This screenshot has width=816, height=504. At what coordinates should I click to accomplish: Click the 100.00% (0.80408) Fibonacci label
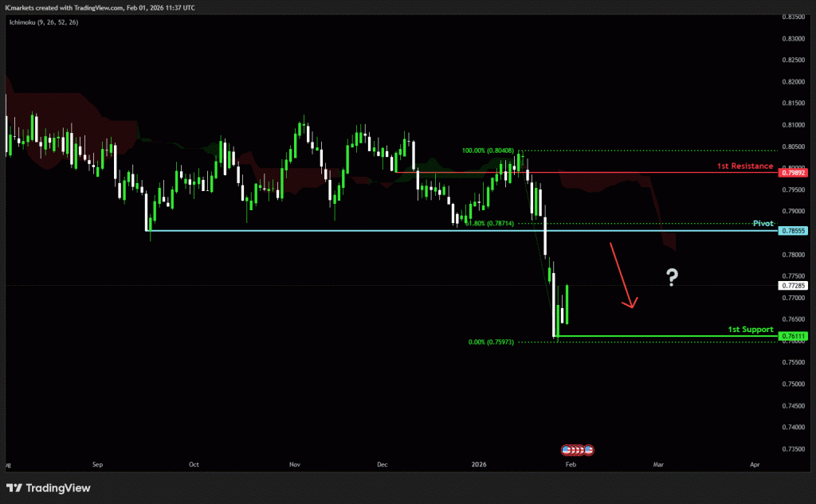pos(487,150)
